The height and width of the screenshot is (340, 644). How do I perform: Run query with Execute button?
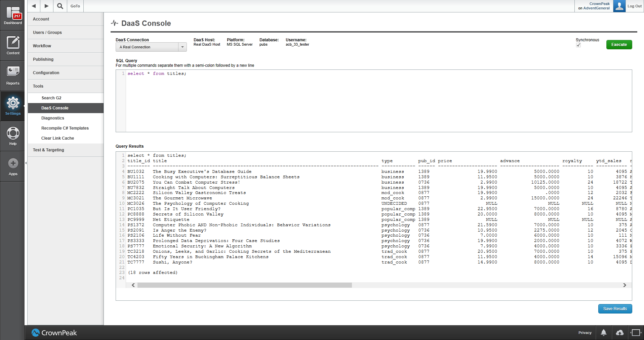[619, 45]
